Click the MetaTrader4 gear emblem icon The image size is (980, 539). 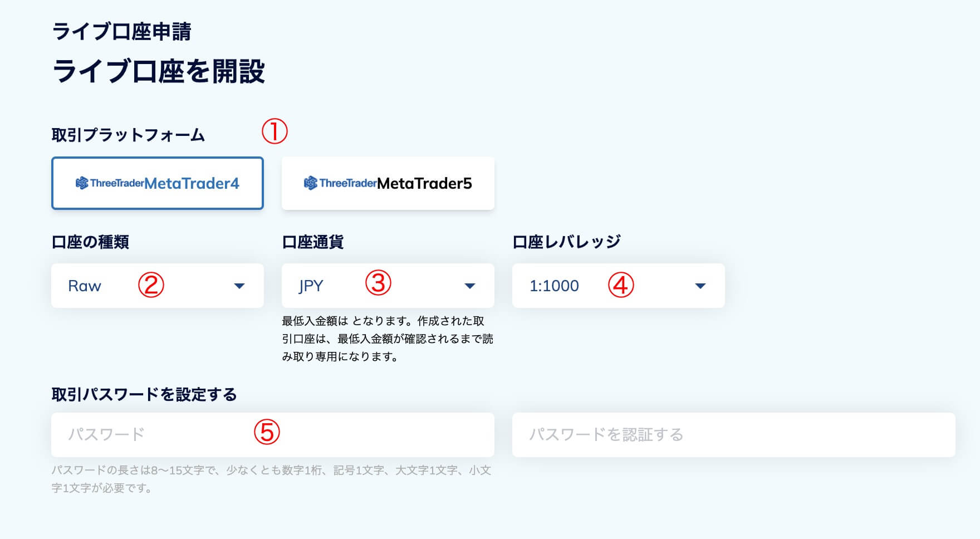click(x=81, y=183)
